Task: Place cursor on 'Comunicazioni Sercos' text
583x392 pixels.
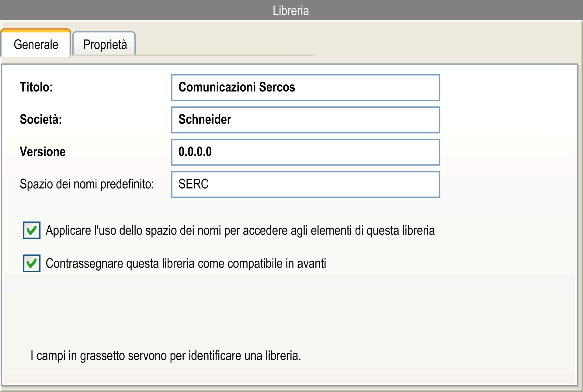Action: tap(237, 87)
